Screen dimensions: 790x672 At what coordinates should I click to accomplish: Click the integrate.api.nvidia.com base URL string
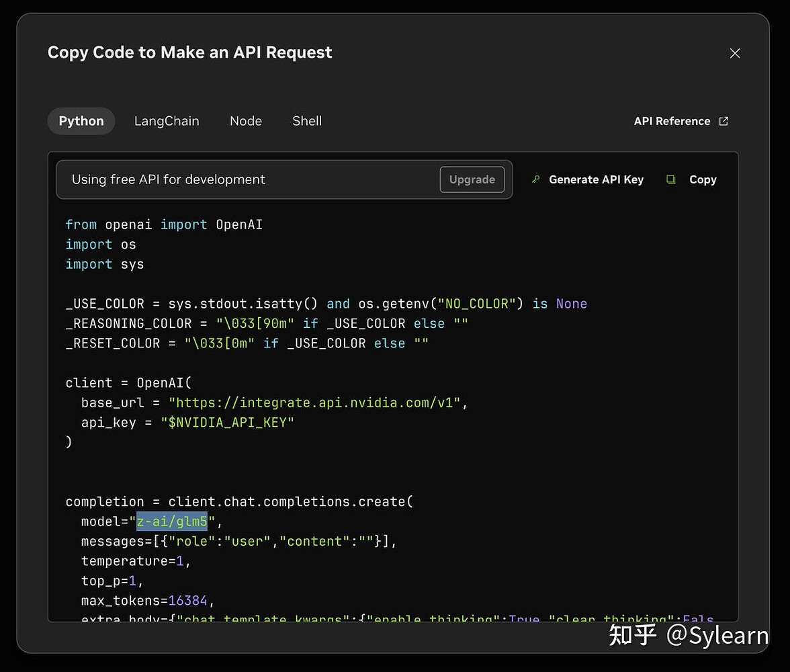coord(315,403)
